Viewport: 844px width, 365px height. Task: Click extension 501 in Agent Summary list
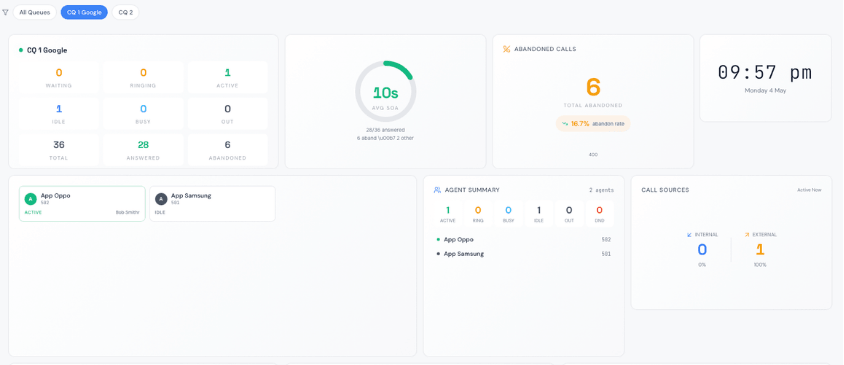(606, 254)
